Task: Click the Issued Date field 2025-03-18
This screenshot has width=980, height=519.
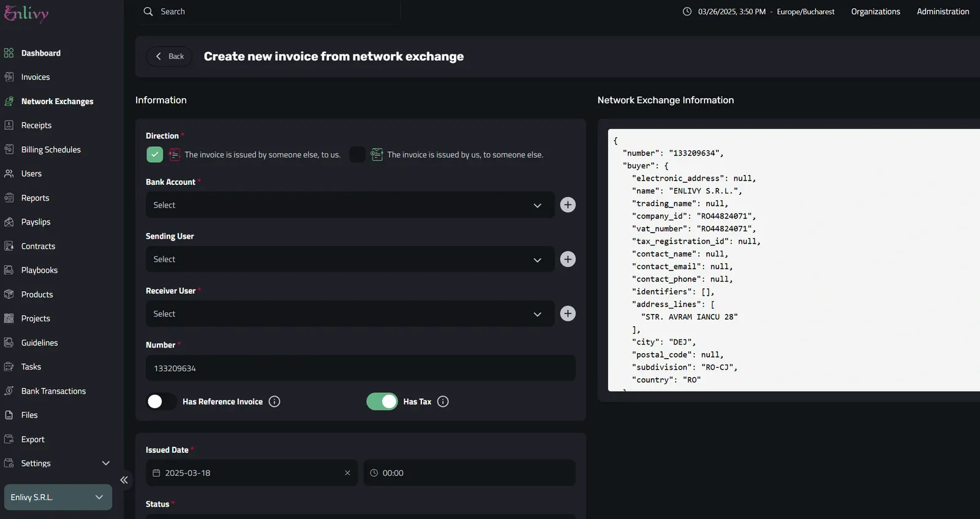Action: 252,473
